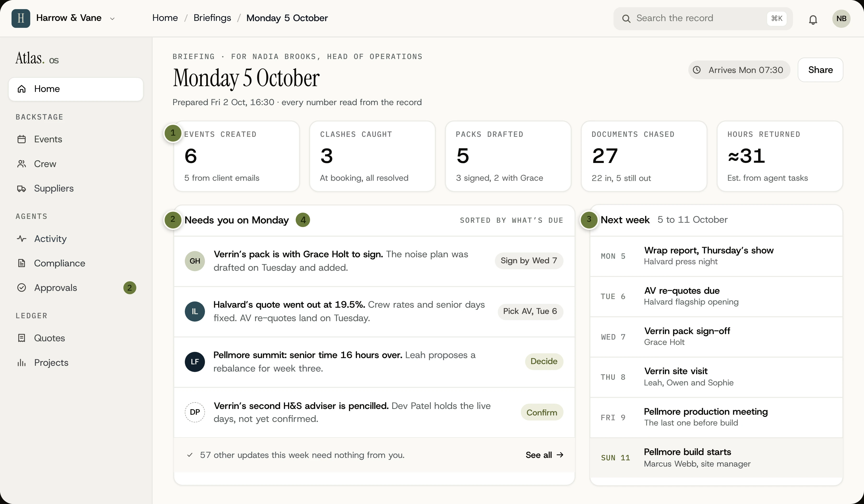
Task: Open notifications bell icon
Action: tap(813, 19)
